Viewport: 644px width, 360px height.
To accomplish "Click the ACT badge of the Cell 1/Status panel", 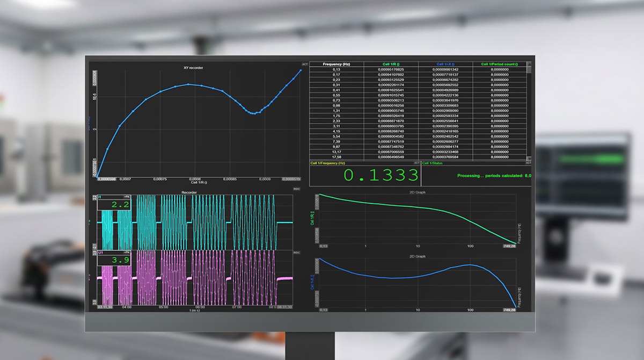I will point(528,163).
